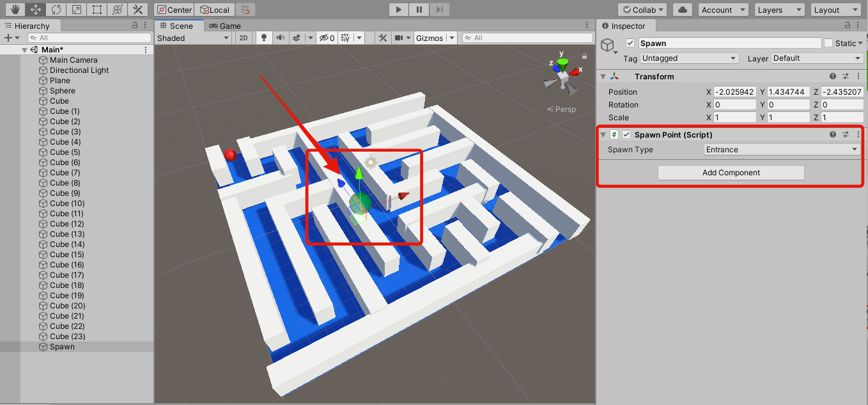Open component editor tools in Scene toolbar

pyautogui.click(x=383, y=38)
